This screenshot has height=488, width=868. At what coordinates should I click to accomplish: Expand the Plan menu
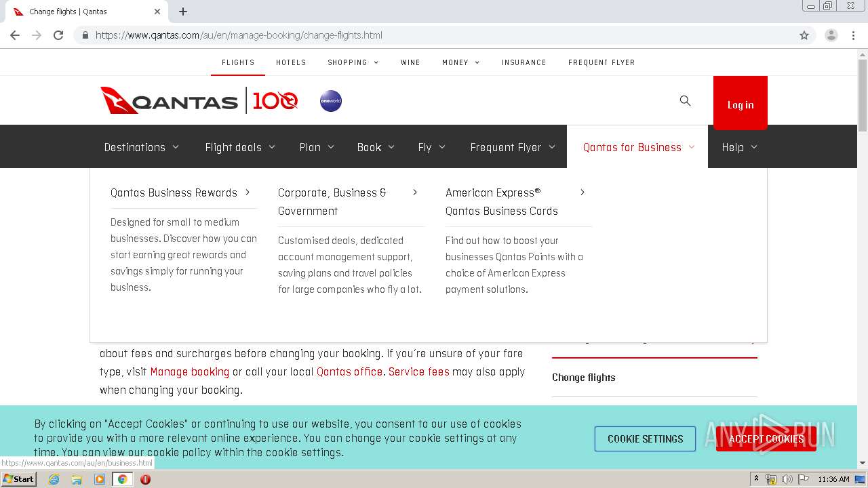[317, 147]
